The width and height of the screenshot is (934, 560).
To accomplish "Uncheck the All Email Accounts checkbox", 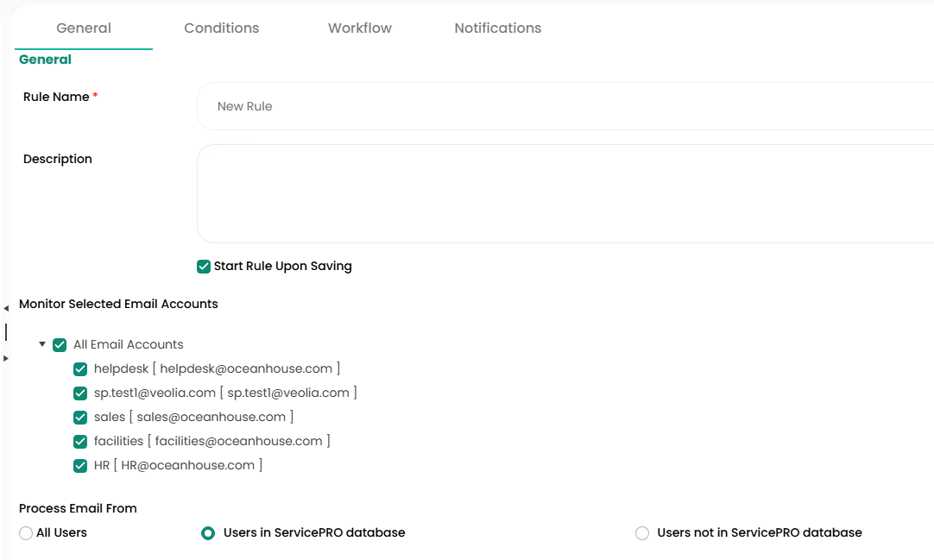I will pyautogui.click(x=60, y=345).
